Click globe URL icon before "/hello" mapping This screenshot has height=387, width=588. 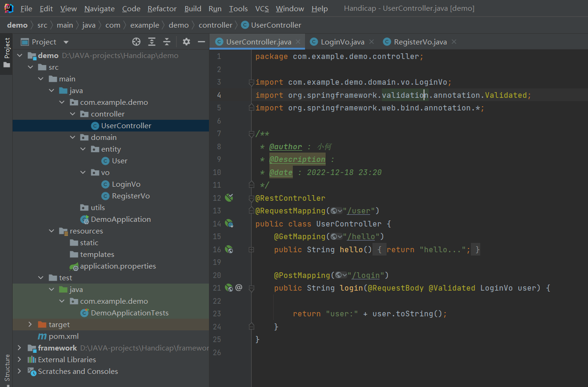click(336, 236)
